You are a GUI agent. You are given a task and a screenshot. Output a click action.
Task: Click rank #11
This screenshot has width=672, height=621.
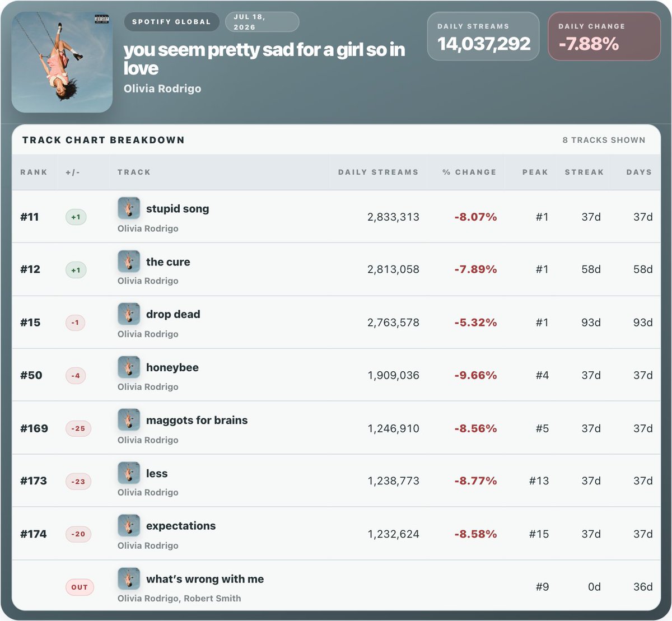[x=30, y=217]
